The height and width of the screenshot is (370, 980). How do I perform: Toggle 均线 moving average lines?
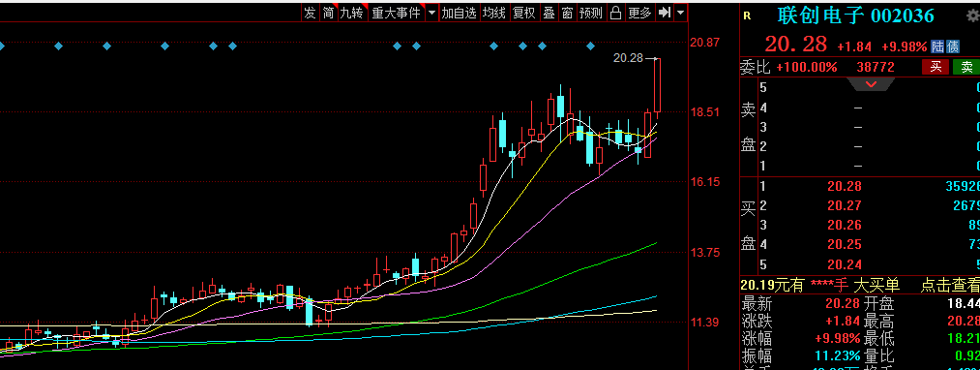[493, 13]
